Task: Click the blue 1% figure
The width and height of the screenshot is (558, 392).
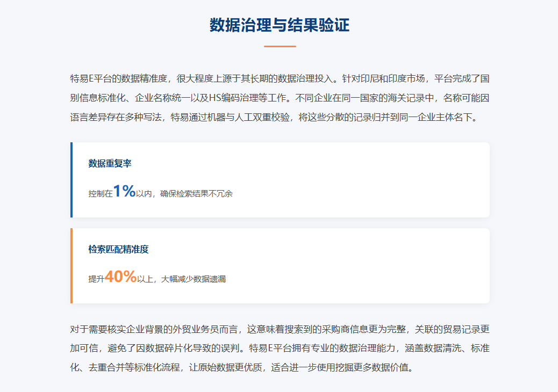Action: [124, 191]
